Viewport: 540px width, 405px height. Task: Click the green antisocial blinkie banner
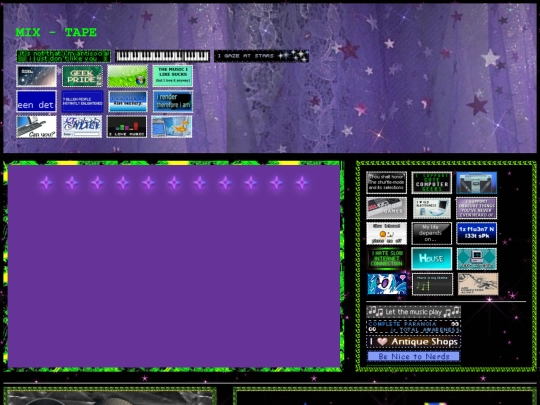point(64,56)
